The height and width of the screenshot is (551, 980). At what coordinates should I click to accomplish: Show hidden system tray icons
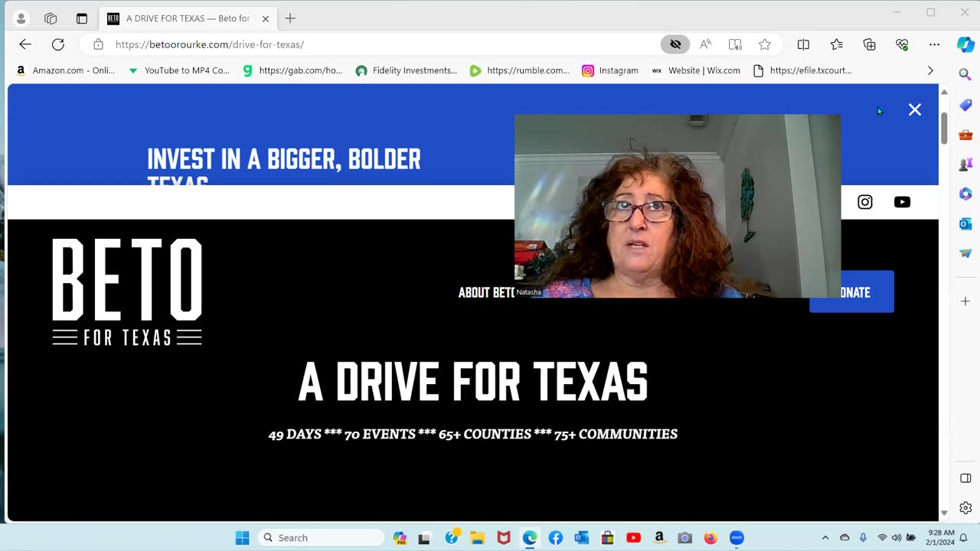click(825, 538)
